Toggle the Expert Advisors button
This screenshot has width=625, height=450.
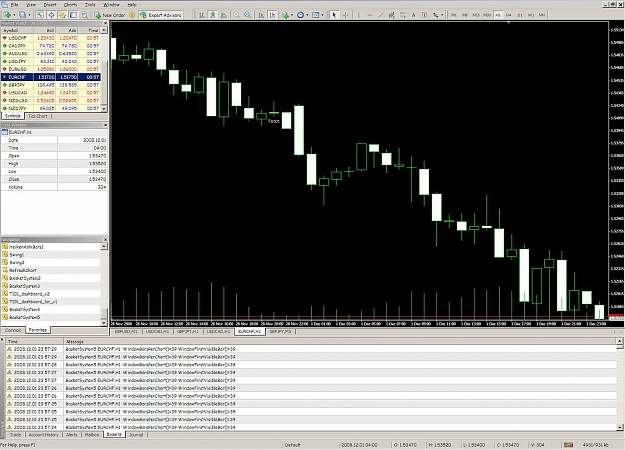161,15
